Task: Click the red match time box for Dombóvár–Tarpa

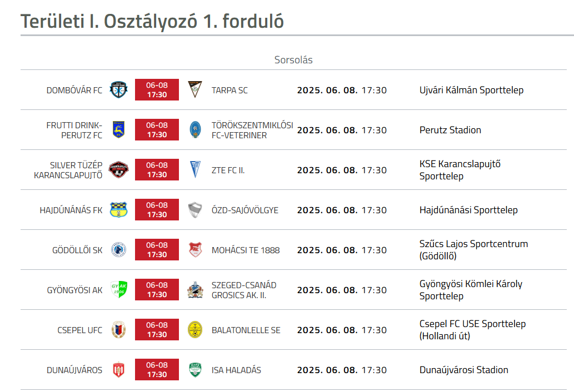Action: [157, 89]
